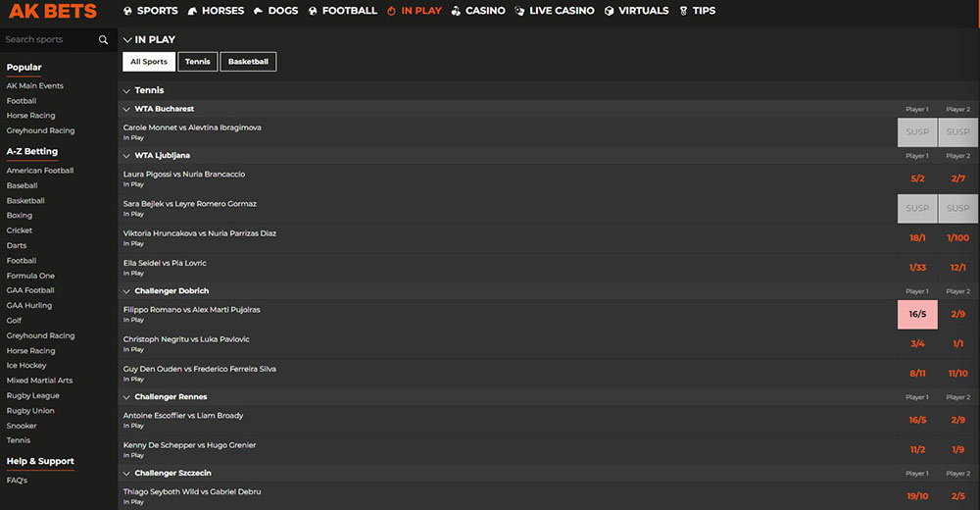Image resolution: width=980 pixels, height=510 pixels.
Task: Open Kenny De Schepper vs Hugo Grenier match
Action: pos(189,445)
